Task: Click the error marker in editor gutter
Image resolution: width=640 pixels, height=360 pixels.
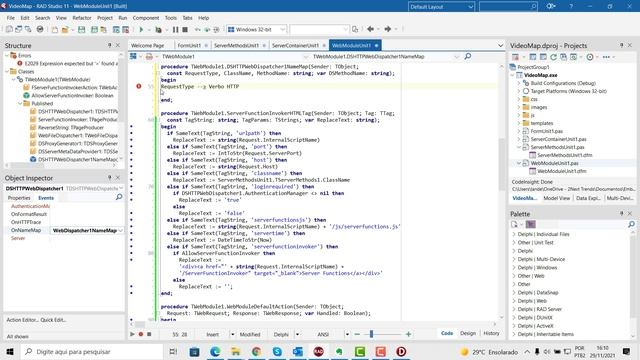Action: [139, 86]
